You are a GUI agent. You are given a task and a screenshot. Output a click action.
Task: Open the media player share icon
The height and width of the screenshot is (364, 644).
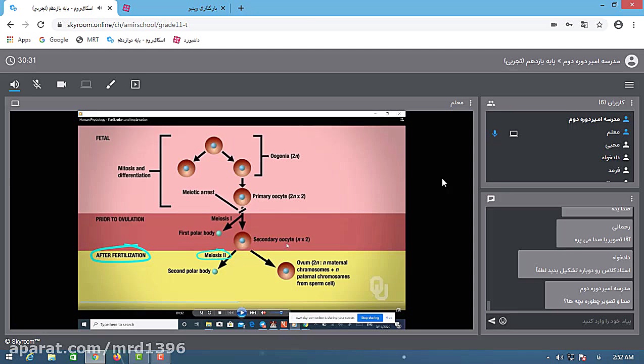click(x=135, y=84)
